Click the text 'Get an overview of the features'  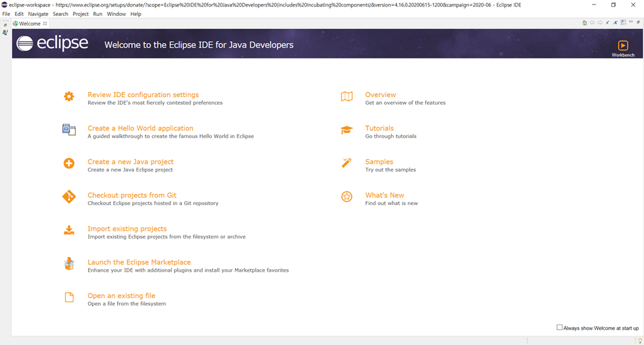(x=405, y=103)
